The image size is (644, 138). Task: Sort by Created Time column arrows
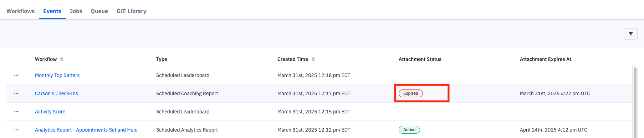pyautogui.click(x=313, y=59)
